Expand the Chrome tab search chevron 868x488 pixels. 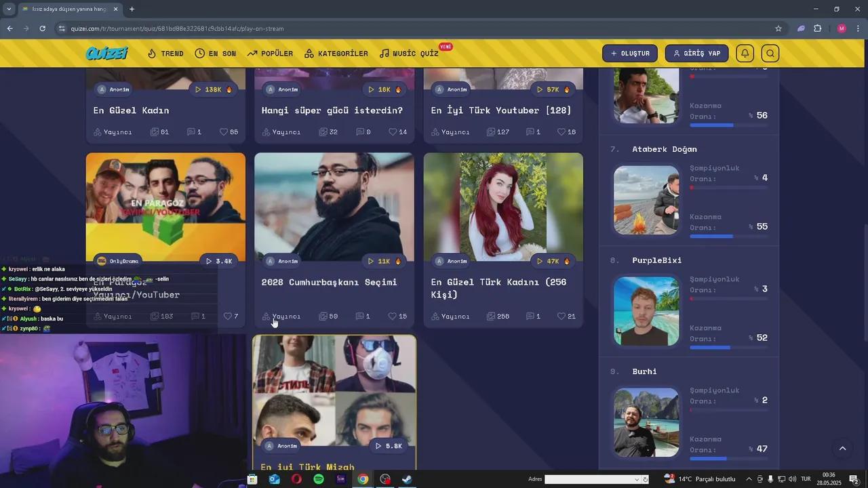[9, 9]
